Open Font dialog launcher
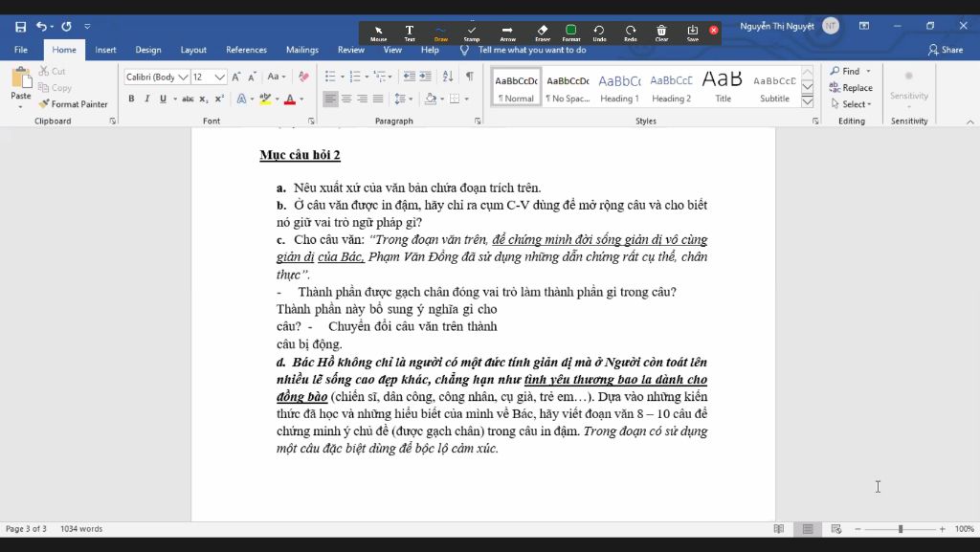This screenshot has width=980, height=552. (x=311, y=121)
